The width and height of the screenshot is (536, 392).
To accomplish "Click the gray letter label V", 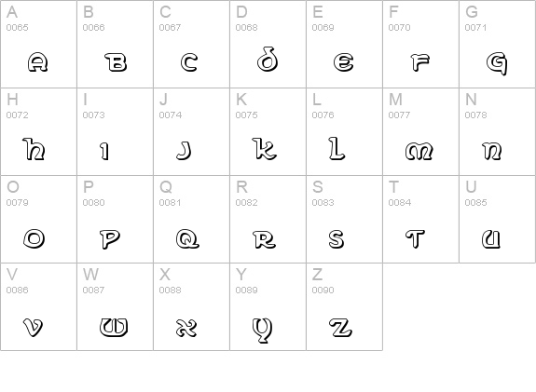I will pyautogui.click(x=12, y=274).
